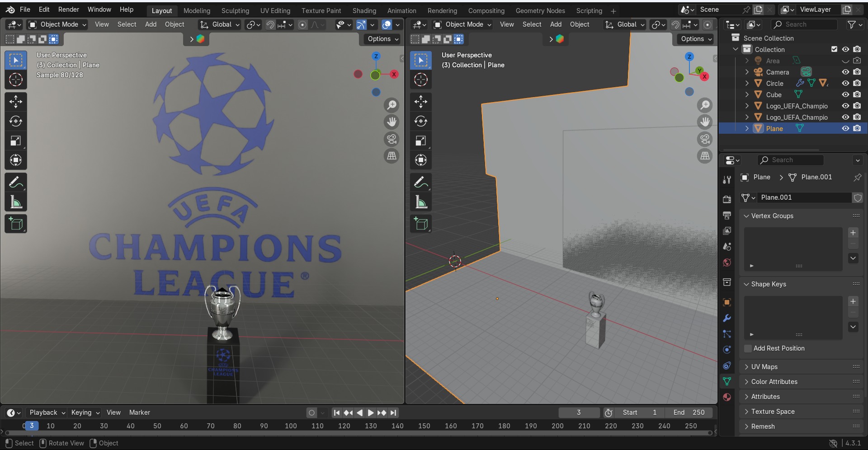Toggle auto keying record button
Viewport: 868px width, 450px height.
(x=311, y=412)
